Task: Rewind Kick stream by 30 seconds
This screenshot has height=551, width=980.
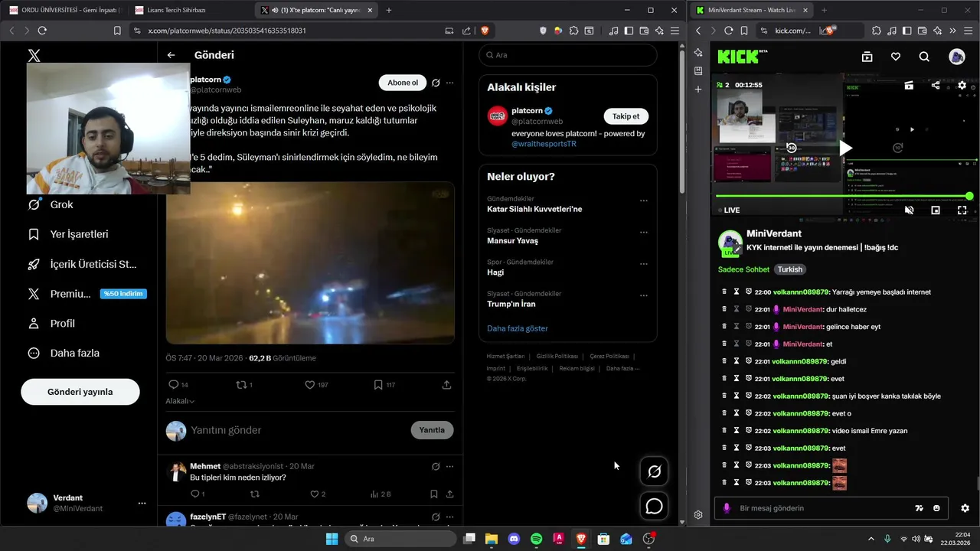Action: [x=792, y=148]
